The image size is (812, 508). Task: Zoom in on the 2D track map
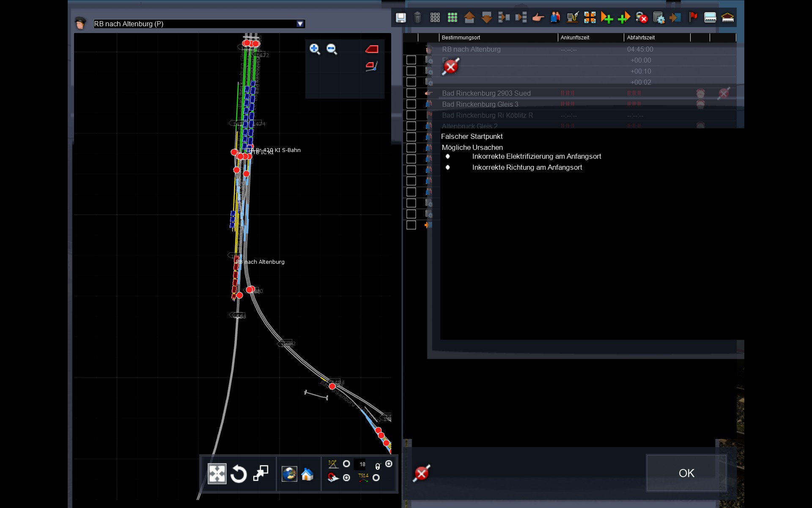[x=314, y=49]
